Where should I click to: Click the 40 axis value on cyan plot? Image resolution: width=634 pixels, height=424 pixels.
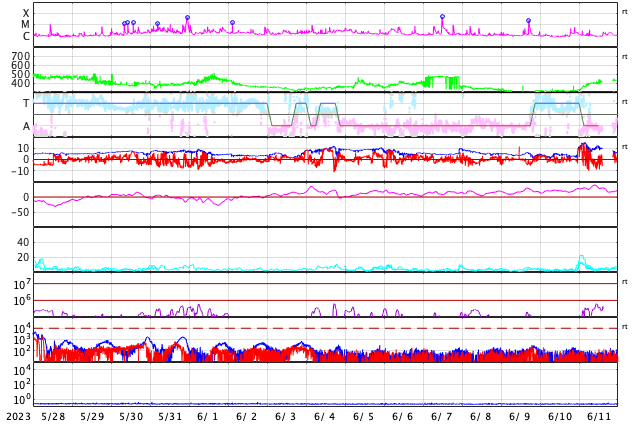(23, 242)
